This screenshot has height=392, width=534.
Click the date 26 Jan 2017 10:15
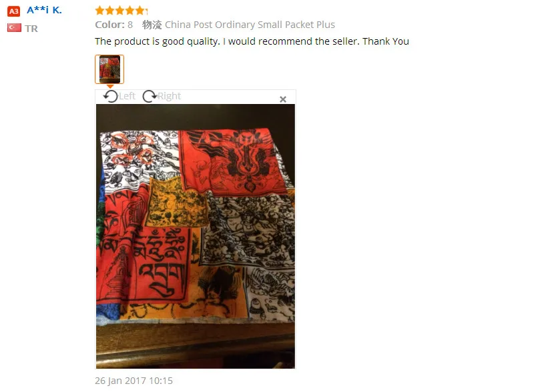point(134,381)
